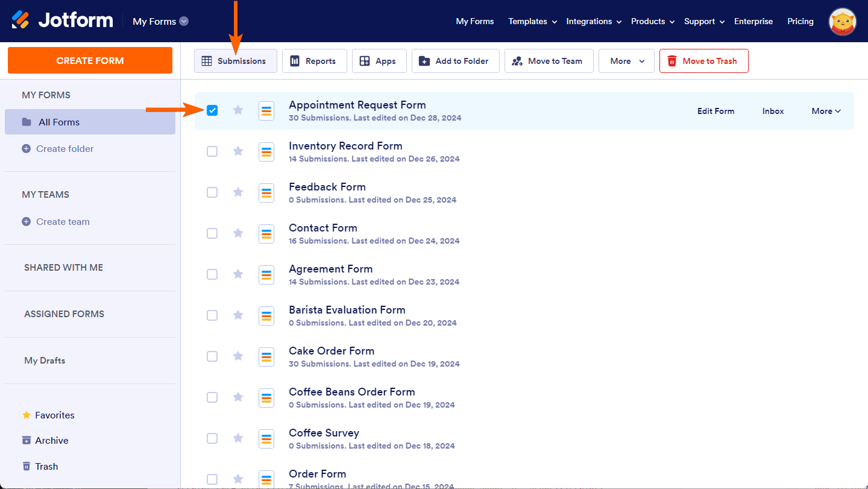
Task: Click the form icon beside Barista Evaluation Form
Action: [266, 316]
